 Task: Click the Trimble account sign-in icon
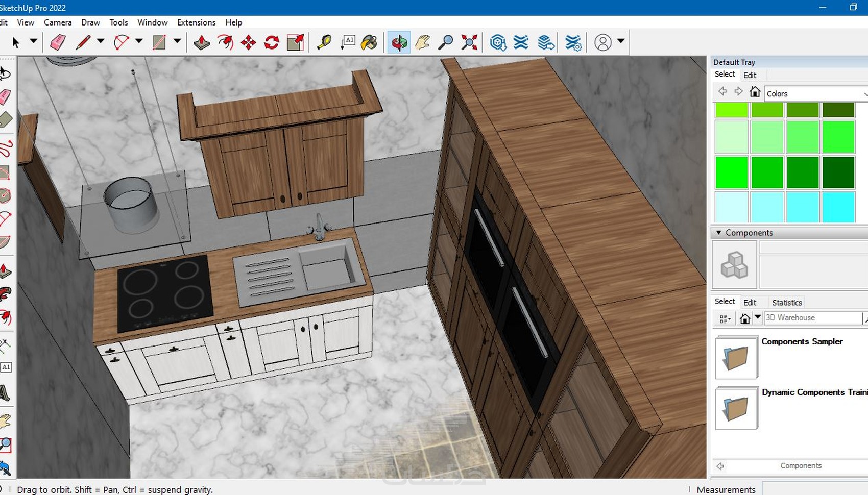604,42
